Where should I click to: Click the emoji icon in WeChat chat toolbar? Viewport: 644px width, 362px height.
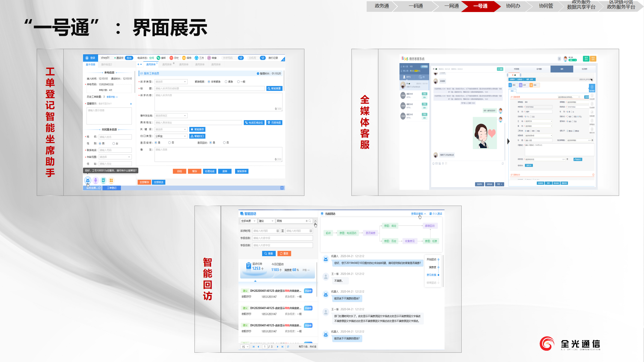point(433,163)
